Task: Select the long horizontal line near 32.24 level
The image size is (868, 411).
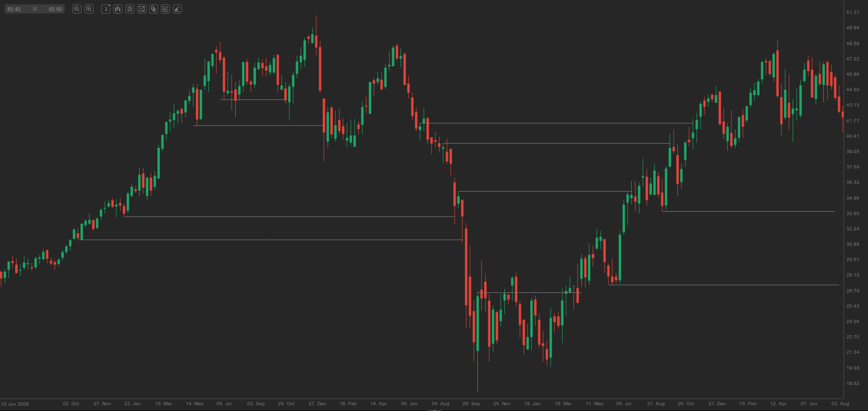Action: point(270,240)
